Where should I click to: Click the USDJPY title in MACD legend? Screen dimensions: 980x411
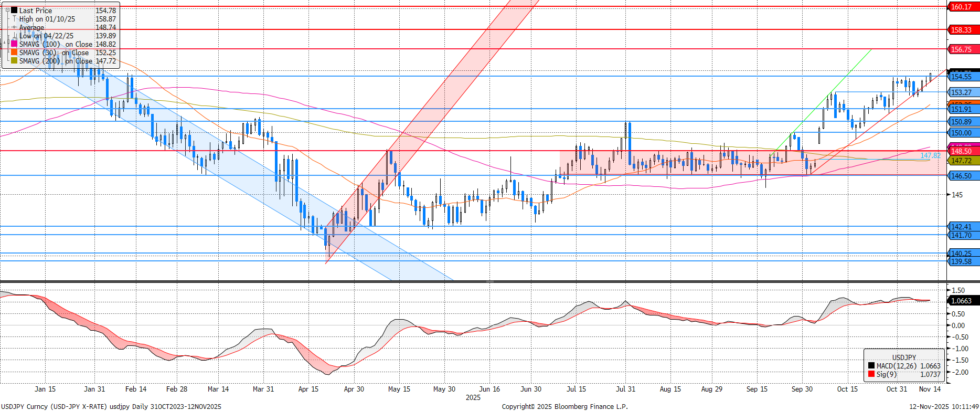[x=904, y=357]
